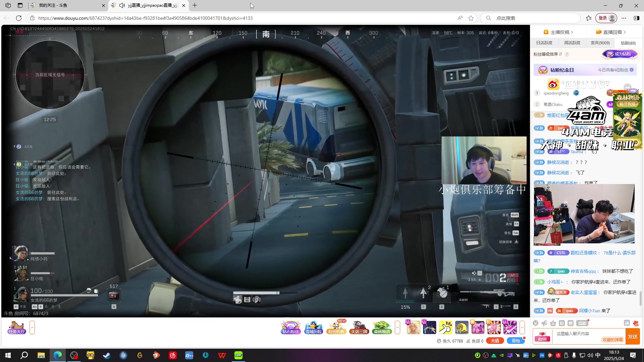
Task: Open the 背包 backpack button
Action: (516, 341)
